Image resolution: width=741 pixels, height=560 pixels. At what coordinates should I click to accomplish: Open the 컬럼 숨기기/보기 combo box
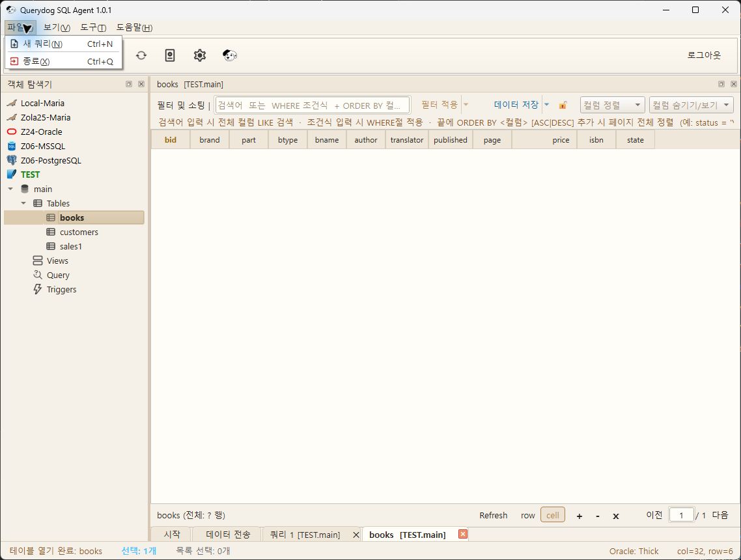click(x=692, y=105)
